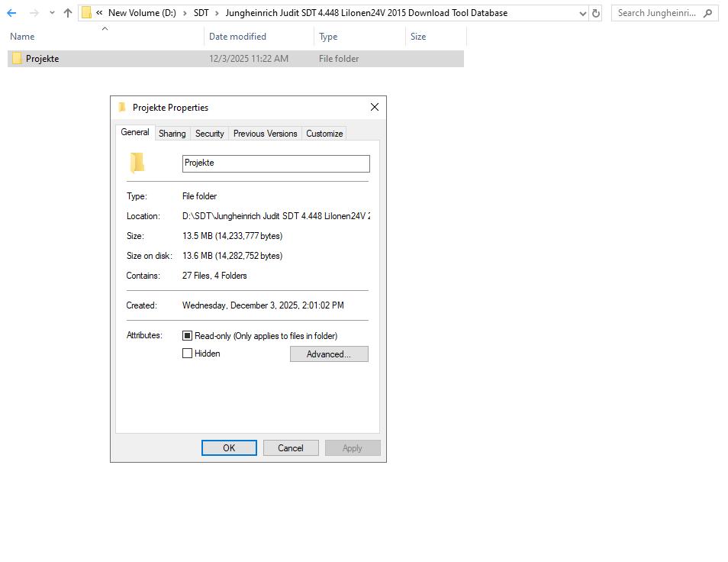Expand hidden breadcrumb path chevrons
The width and height of the screenshot is (728, 562).
(x=99, y=13)
